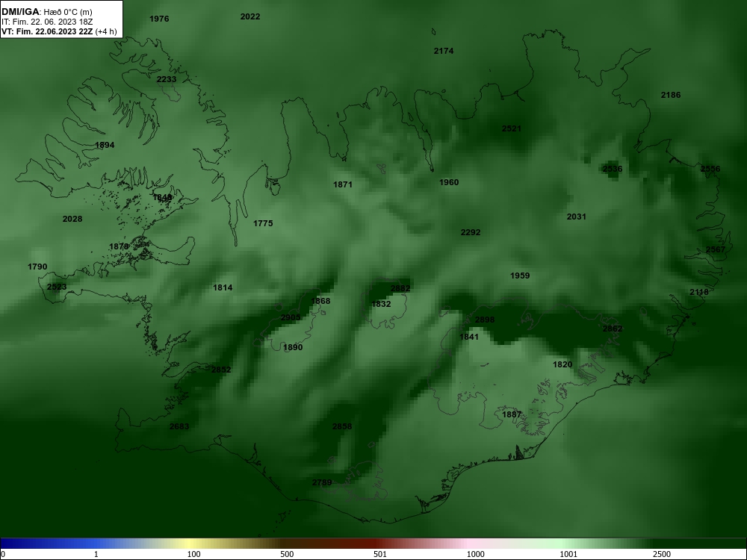Click the map value 2031
The width and height of the screenshot is (747, 560).
[x=577, y=217]
